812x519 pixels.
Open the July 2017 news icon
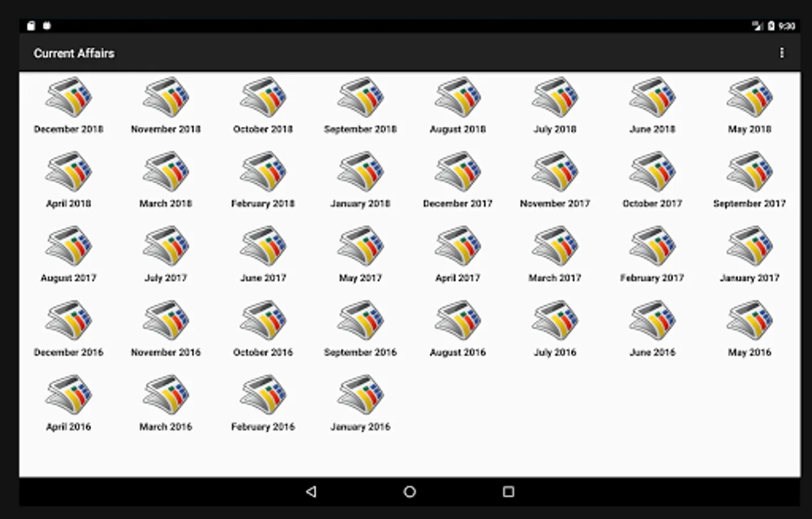tap(166, 246)
